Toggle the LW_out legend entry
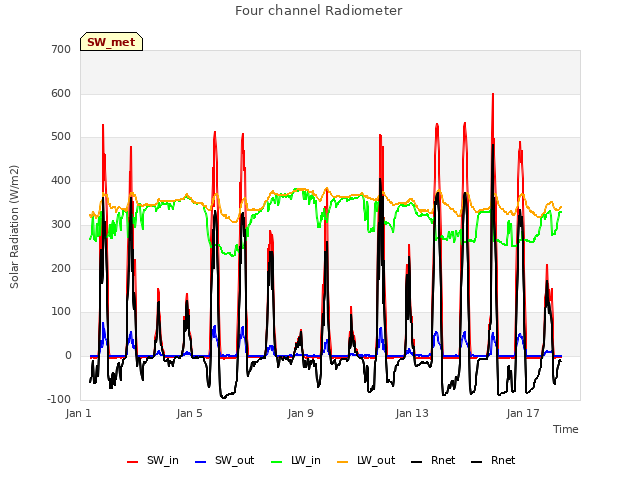640x480 pixels. pos(366,460)
